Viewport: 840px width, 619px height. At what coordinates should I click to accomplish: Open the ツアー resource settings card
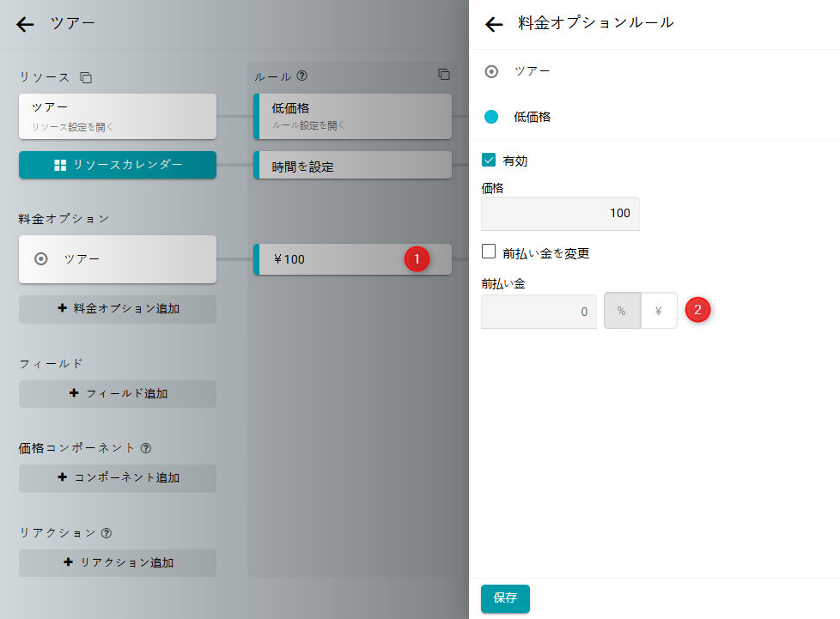tap(118, 116)
